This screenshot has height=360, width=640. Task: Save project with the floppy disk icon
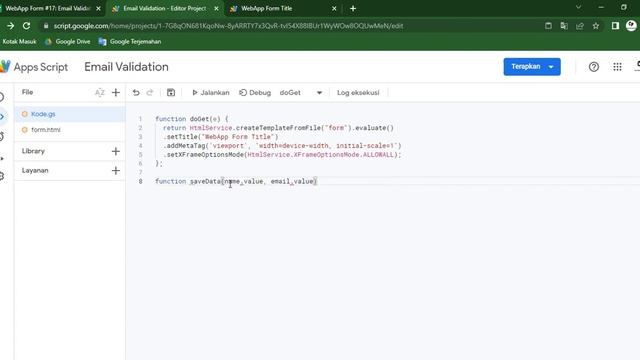tap(171, 93)
